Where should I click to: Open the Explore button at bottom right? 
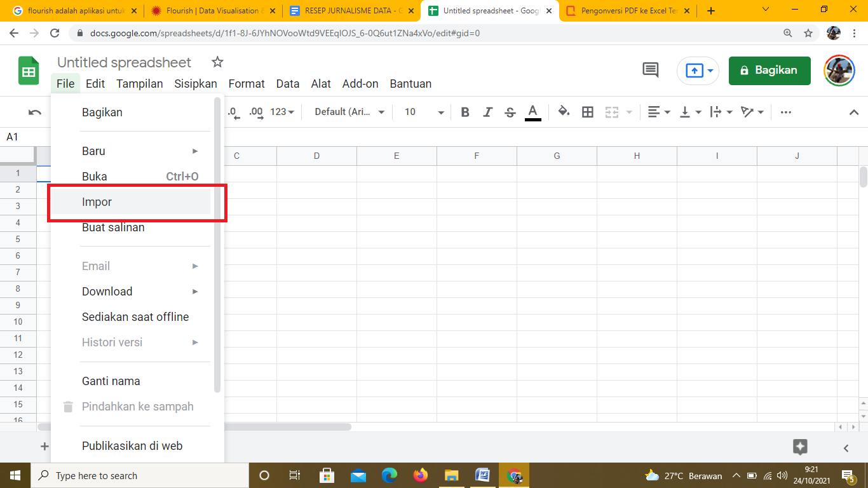pos(800,447)
